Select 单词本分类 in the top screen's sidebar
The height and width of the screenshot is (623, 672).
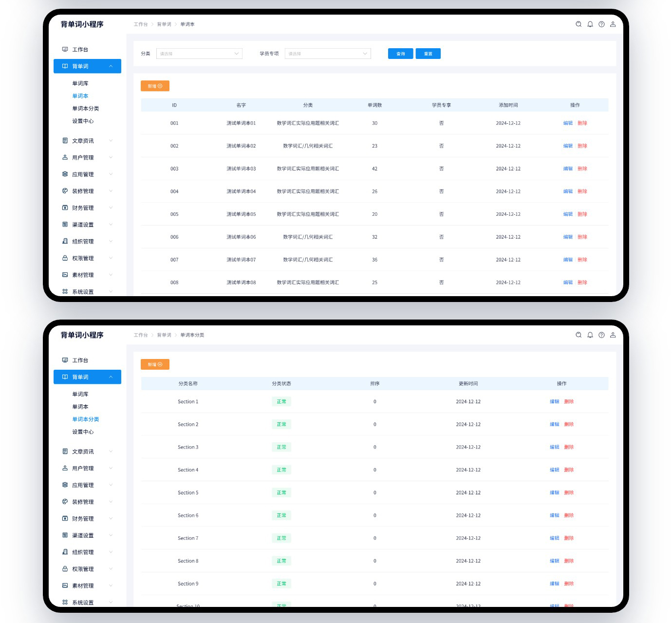(x=86, y=109)
